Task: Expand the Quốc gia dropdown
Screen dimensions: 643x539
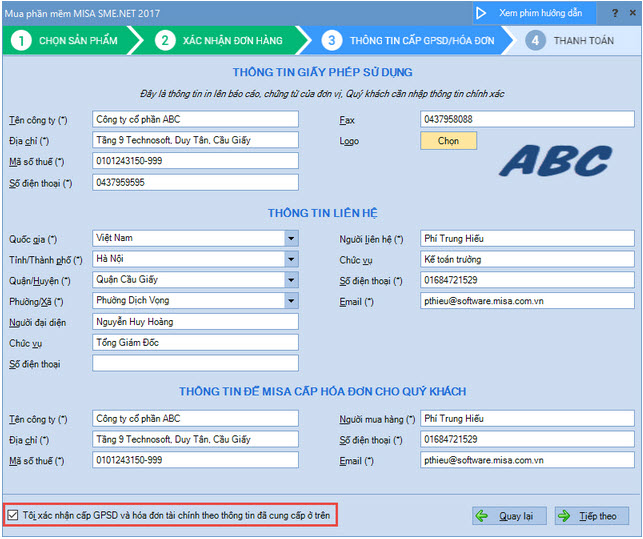Action: [x=290, y=239]
